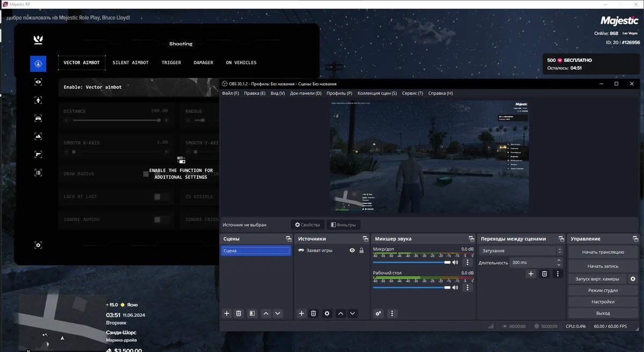
Task: Hide Захват игры source with eye icon
Action: (352, 250)
